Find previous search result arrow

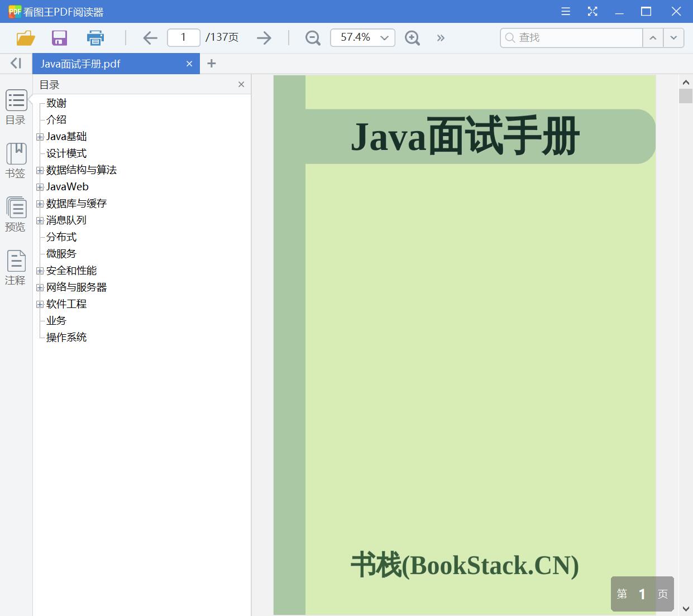click(653, 37)
